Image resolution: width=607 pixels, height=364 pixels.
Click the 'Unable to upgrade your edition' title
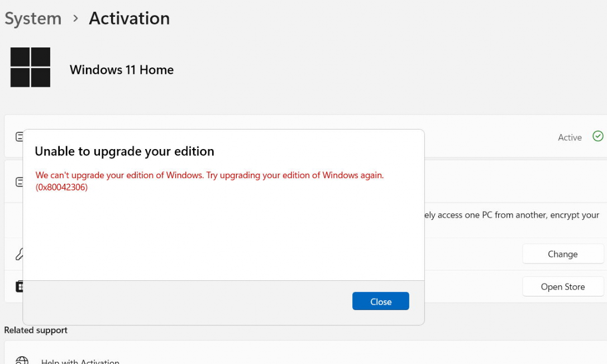pyautogui.click(x=125, y=151)
